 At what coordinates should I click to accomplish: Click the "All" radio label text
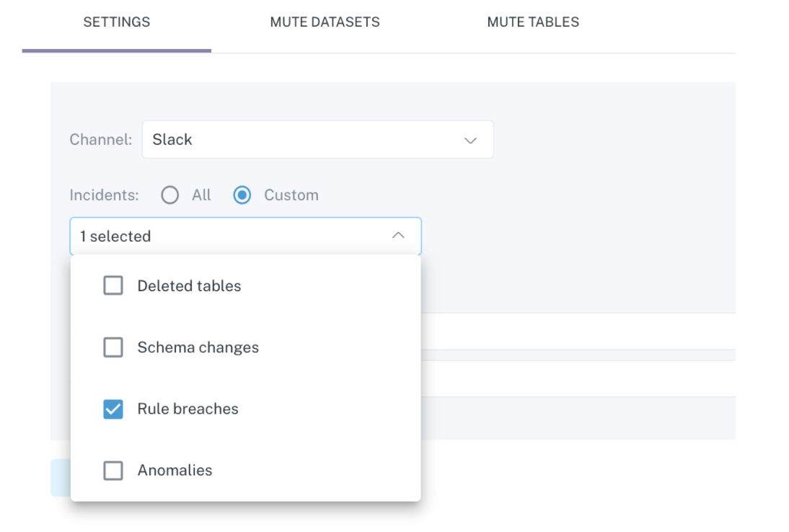pyautogui.click(x=201, y=195)
